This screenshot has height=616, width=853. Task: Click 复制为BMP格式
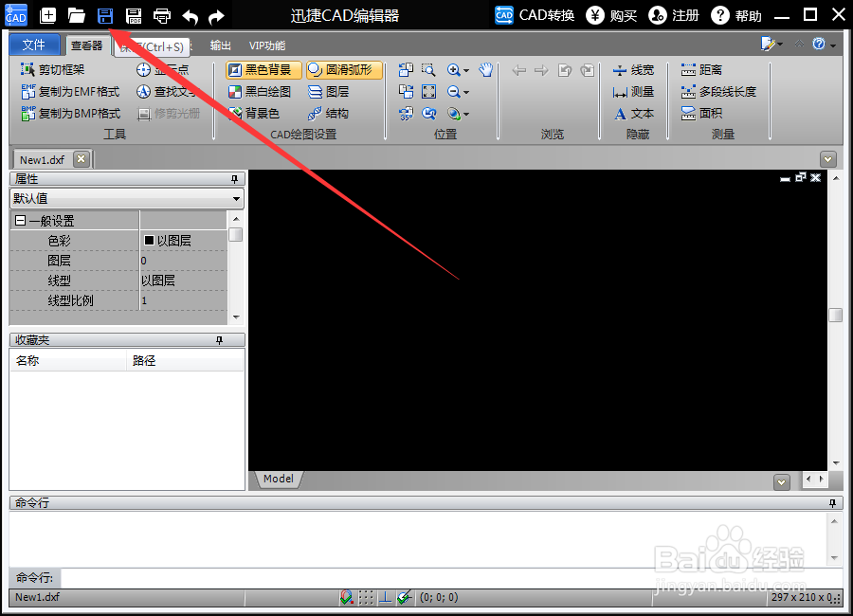(x=71, y=113)
